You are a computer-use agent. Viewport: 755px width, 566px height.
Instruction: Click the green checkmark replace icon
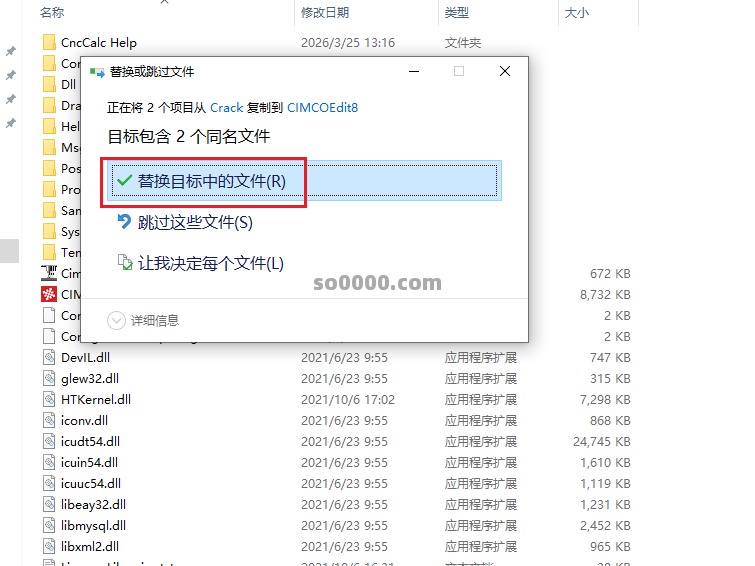pyautogui.click(x=124, y=181)
